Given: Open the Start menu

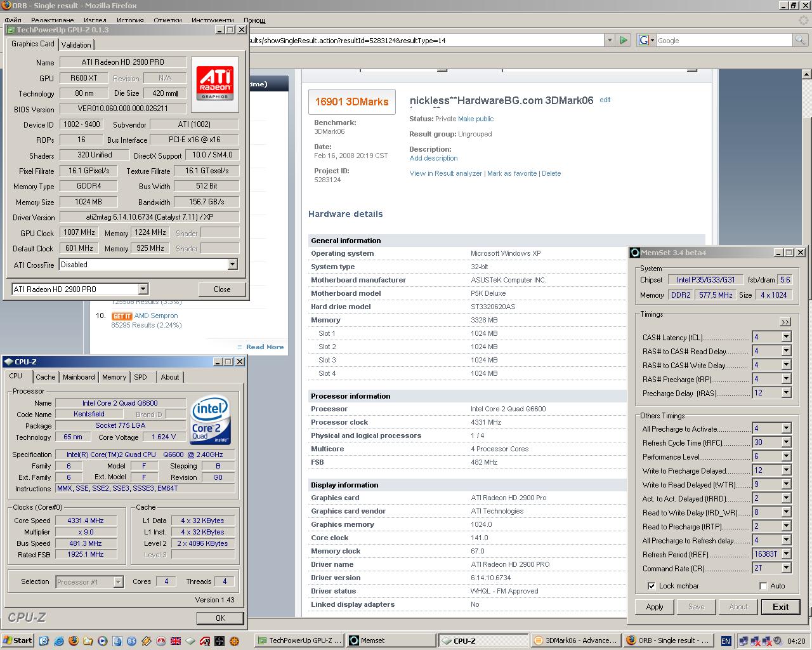Looking at the screenshot, I should coord(18,640).
